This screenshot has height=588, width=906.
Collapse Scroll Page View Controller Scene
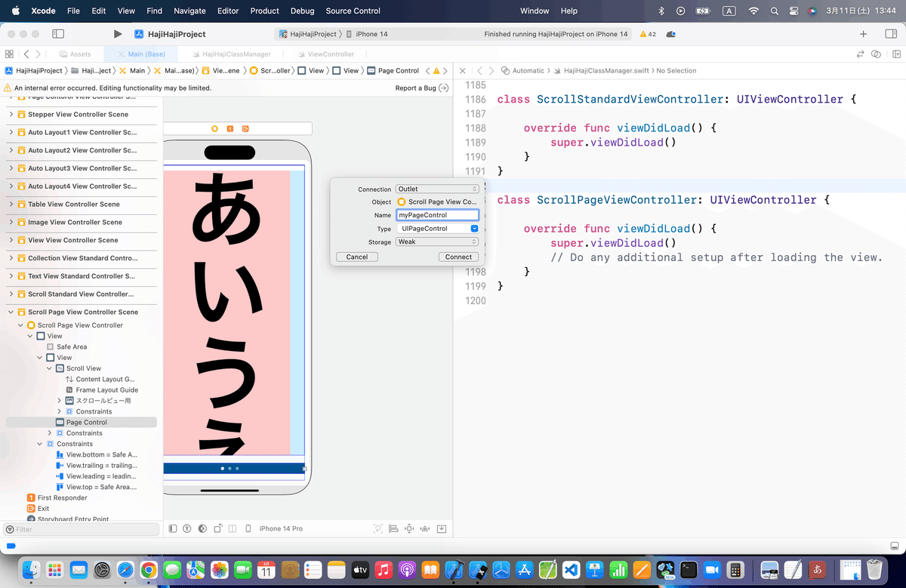(x=11, y=312)
